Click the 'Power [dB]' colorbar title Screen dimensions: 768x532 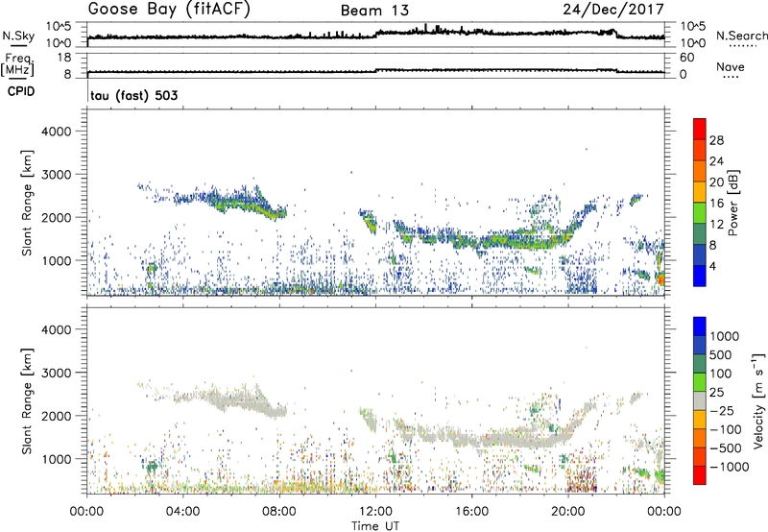click(733, 203)
